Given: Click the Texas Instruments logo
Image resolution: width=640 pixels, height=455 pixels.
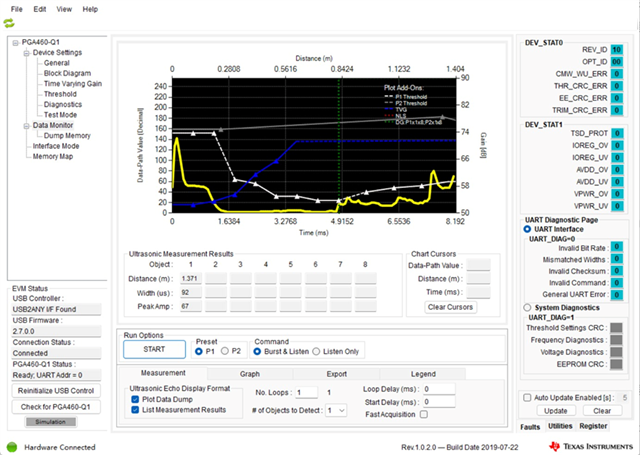Looking at the screenshot, I should click(x=591, y=446).
